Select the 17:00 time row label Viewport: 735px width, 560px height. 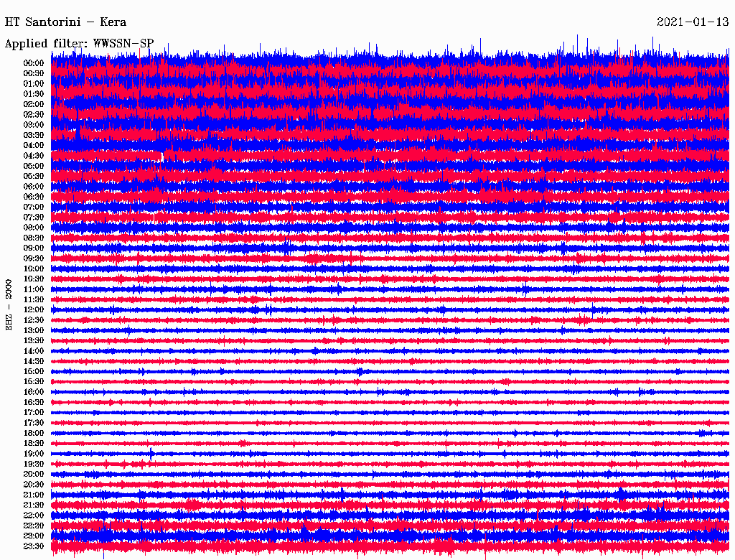(x=34, y=413)
